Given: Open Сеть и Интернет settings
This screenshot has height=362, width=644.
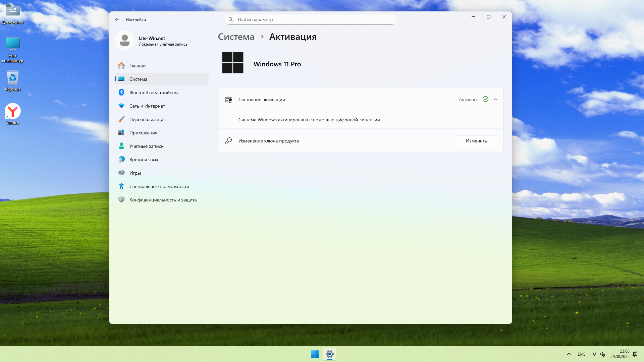Looking at the screenshot, I should pyautogui.click(x=147, y=106).
